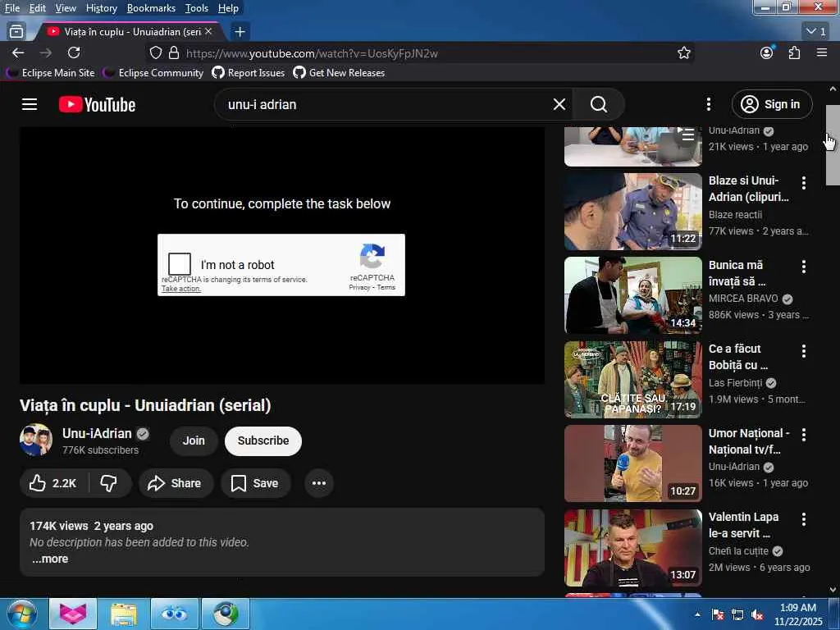This screenshot has width=840, height=630.
Task: Open options for Blaze si Unui-Adrian video
Action: [x=804, y=183]
